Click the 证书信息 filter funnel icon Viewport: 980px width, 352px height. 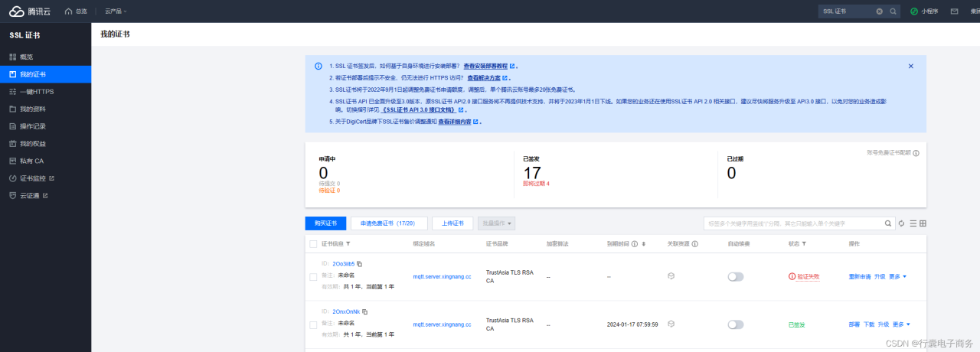pyautogui.click(x=348, y=244)
